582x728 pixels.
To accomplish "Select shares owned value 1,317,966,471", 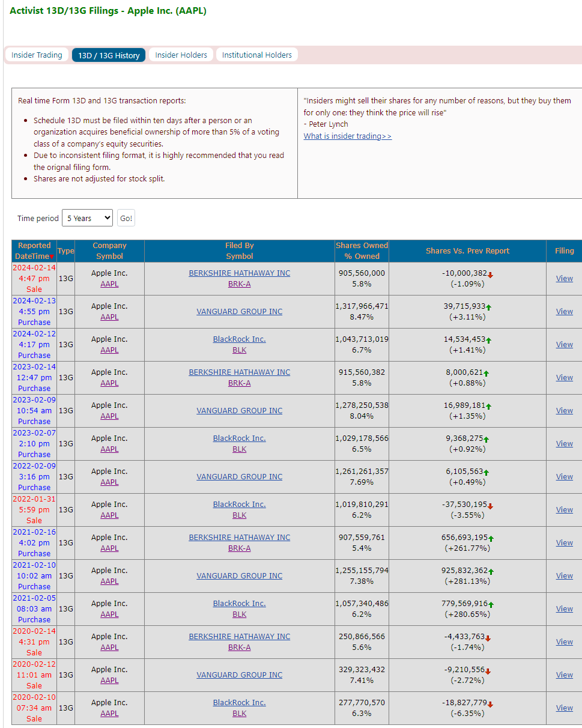I will 362,306.
